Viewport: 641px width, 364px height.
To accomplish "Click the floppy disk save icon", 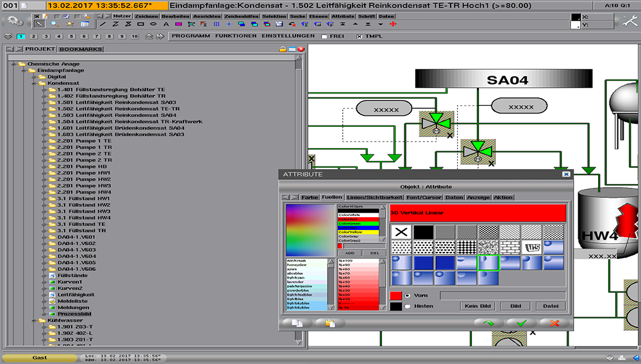I will click(x=279, y=24).
